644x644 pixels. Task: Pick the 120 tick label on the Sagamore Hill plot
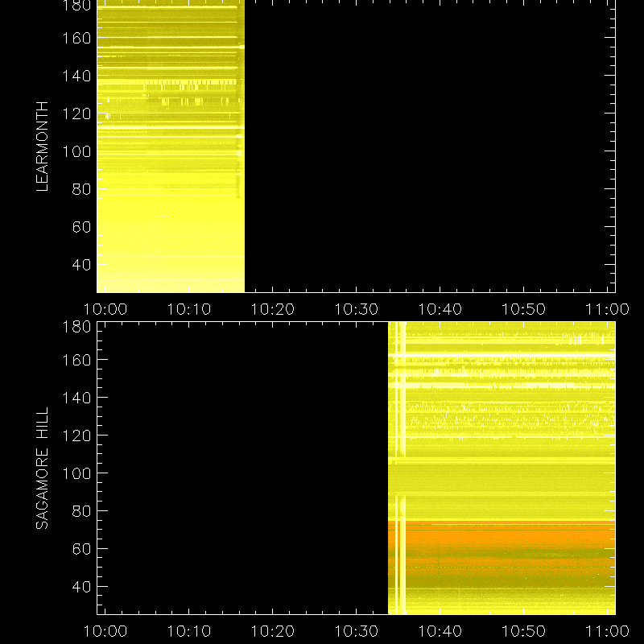point(76,436)
